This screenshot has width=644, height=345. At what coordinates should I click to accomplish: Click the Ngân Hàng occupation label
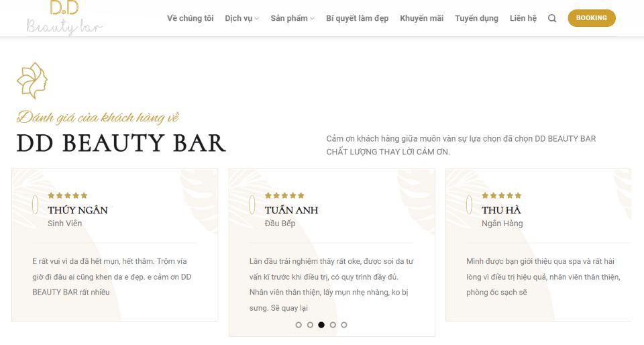(502, 224)
